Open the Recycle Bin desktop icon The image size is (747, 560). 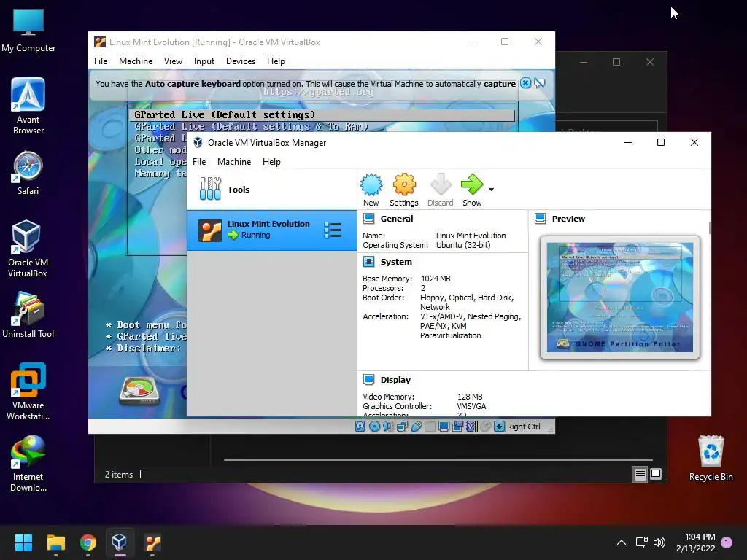click(x=711, y=458)
